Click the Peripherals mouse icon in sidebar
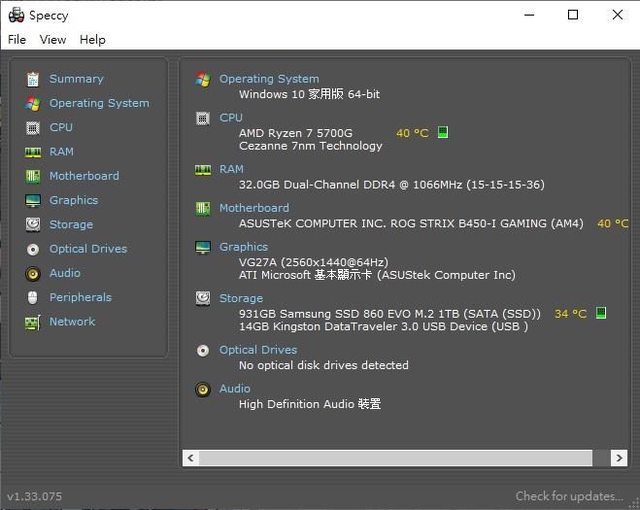Viewport: 640px width, 510px height. coord(33,298)
